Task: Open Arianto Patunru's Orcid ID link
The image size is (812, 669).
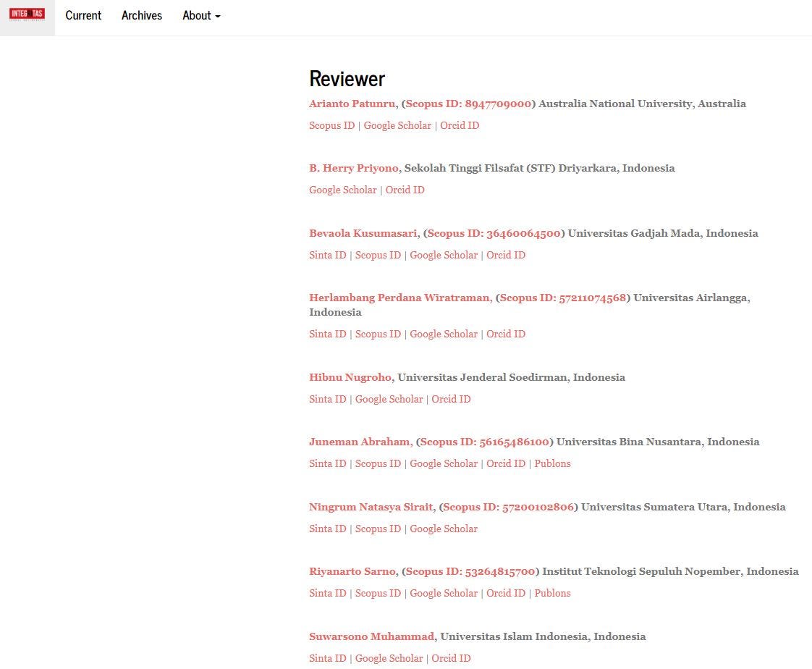Action: (460, 125)
